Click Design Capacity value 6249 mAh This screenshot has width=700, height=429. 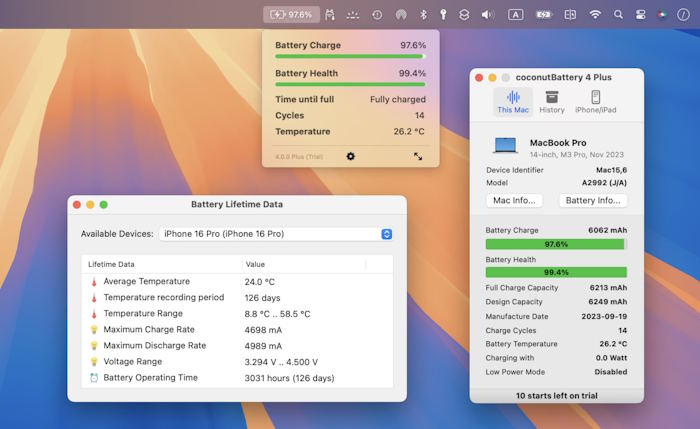tap(607, 301)
